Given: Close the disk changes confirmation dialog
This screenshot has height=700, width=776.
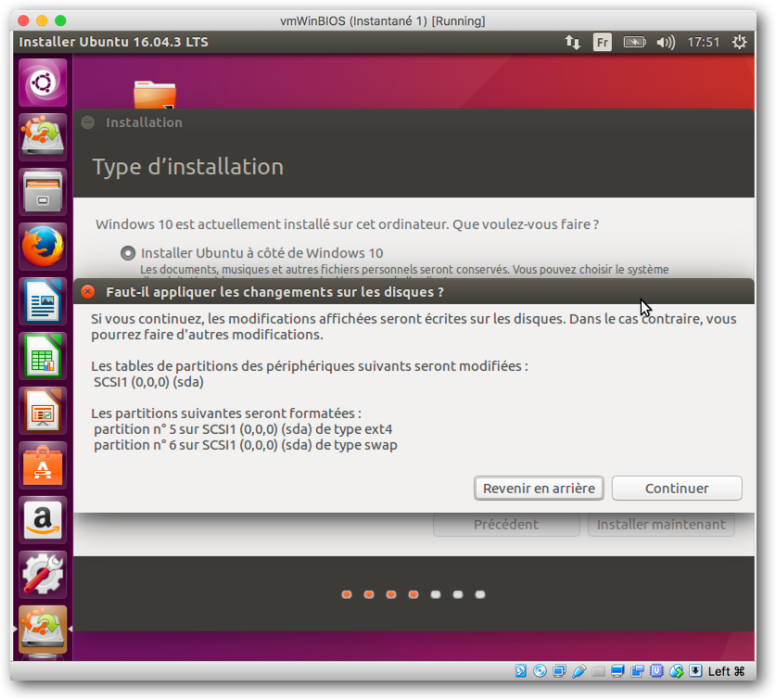Looking at the screenshot, I should pos(87,291).
